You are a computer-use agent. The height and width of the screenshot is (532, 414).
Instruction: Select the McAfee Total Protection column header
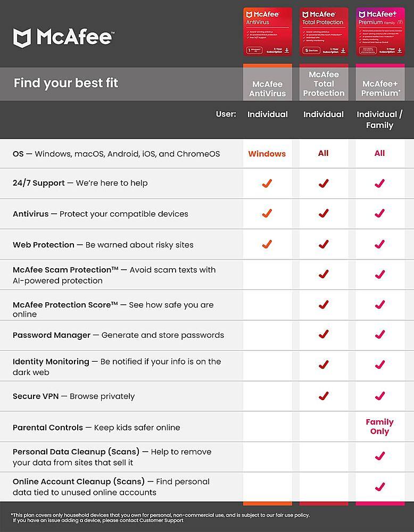click(324, 84)
